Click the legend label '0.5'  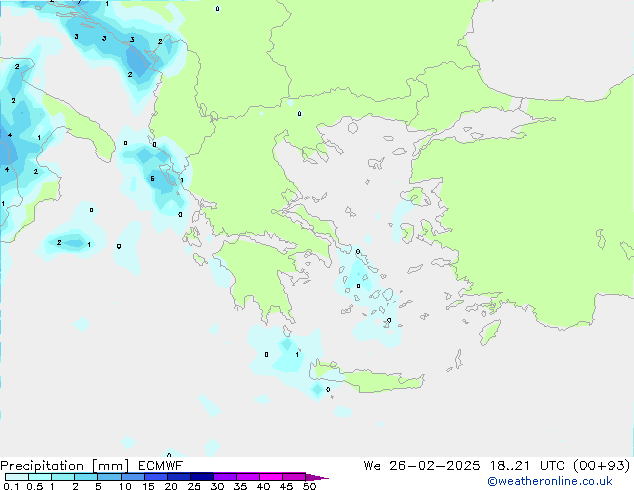(x=34, y=486)
